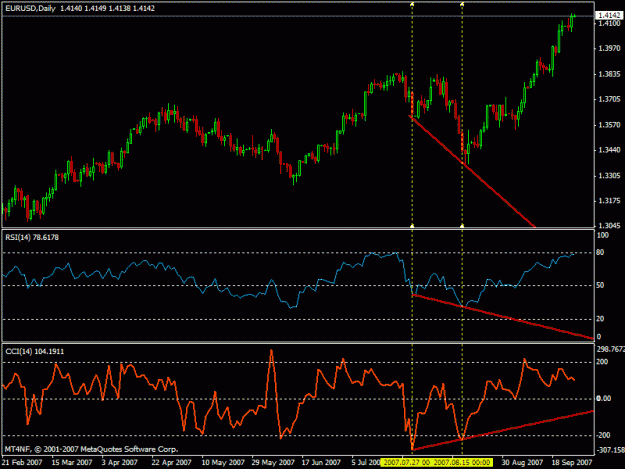The image size is (625, 469).
Task: Click the RSI(14) 78.6178 indicator label
Action: coord(32,237)
